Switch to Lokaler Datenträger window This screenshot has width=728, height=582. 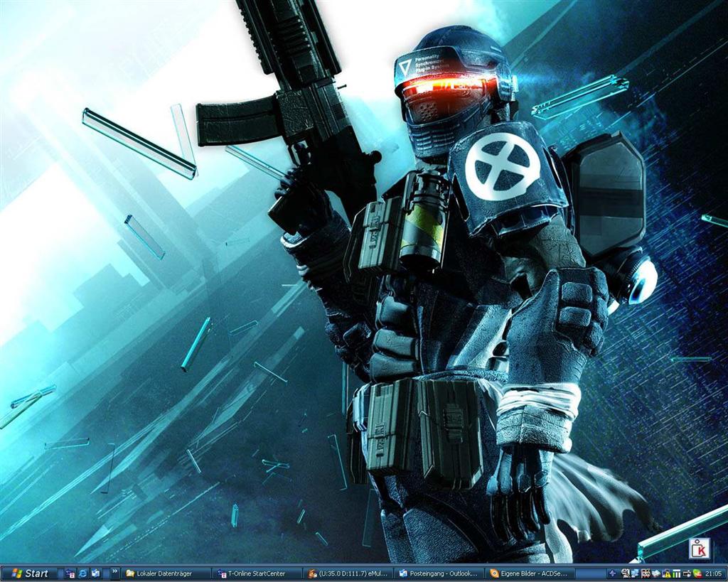[x=168, y=574]
